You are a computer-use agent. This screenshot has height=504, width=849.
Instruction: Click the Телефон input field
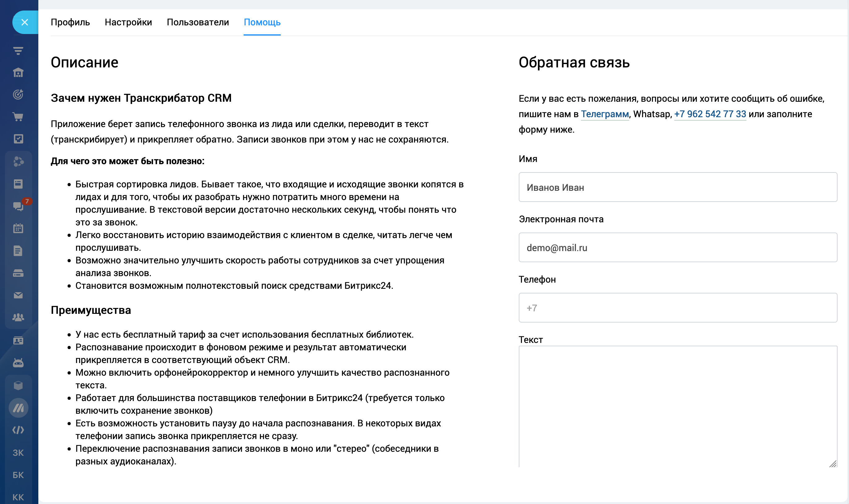click(677, 308)
